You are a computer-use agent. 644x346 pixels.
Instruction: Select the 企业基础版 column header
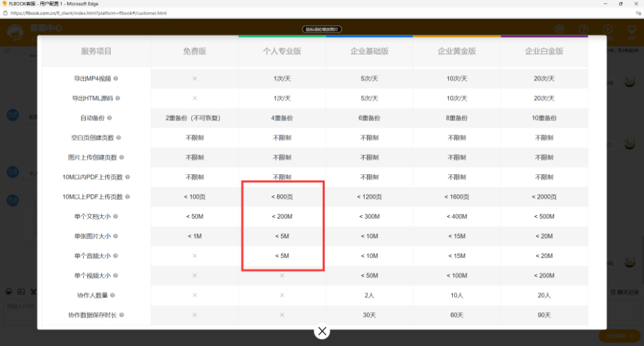369,51
